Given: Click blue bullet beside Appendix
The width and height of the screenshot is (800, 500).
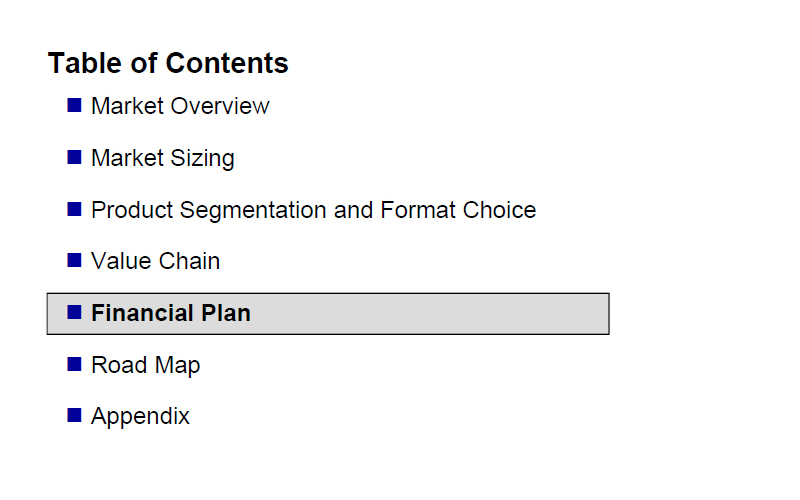Looking at the screenshot, I should click(x=74, y=415).
